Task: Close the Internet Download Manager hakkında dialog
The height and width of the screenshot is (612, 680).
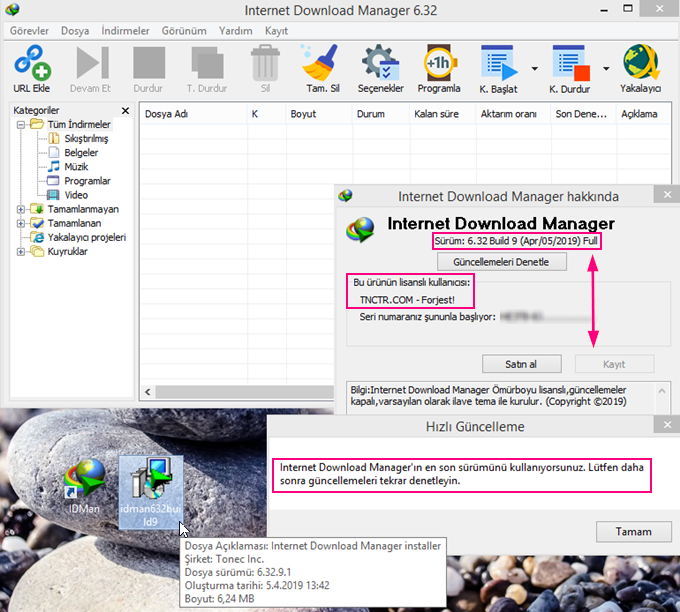Action: pyautogui.click(x=667, y=195)
